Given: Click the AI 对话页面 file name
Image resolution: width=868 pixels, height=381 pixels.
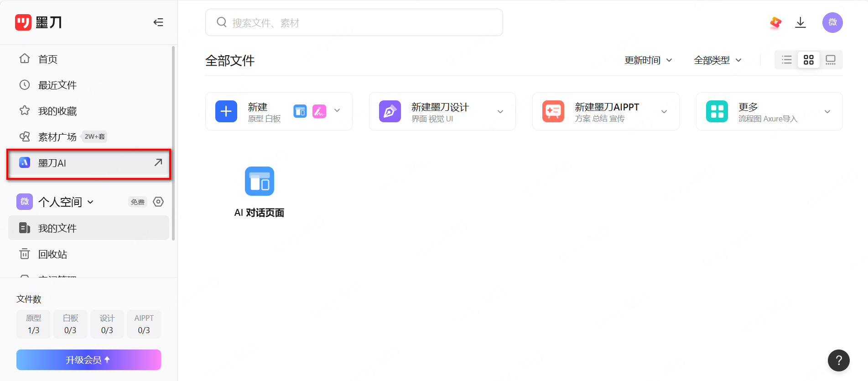Looking at the screenshot, I should pyautogui.click(x=259, y=213).
